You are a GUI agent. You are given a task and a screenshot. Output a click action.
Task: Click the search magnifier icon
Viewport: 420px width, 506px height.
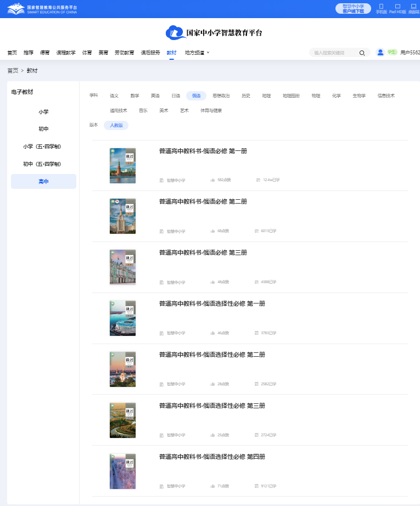[x=362, y=53]
